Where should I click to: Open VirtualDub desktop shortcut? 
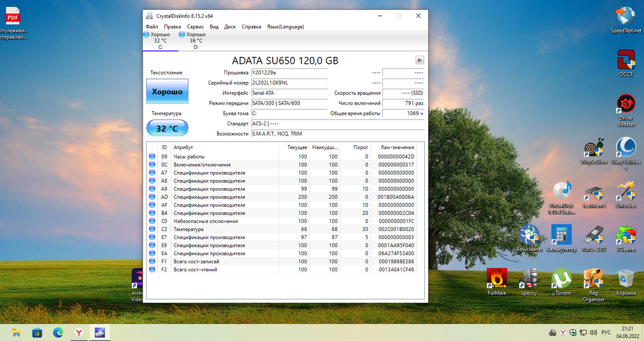coord(561,198)
